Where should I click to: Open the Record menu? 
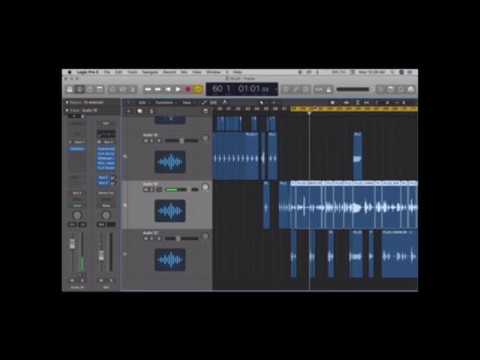click(169, 72)
